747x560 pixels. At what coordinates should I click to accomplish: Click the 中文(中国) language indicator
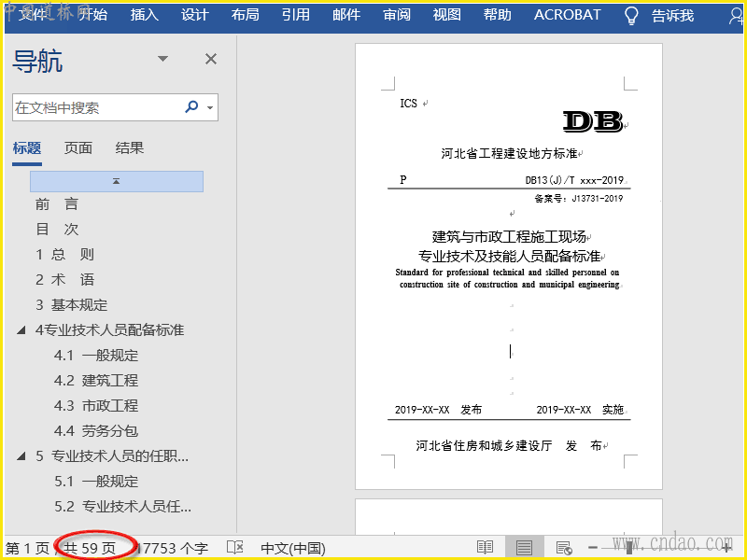tap(293, 548)
